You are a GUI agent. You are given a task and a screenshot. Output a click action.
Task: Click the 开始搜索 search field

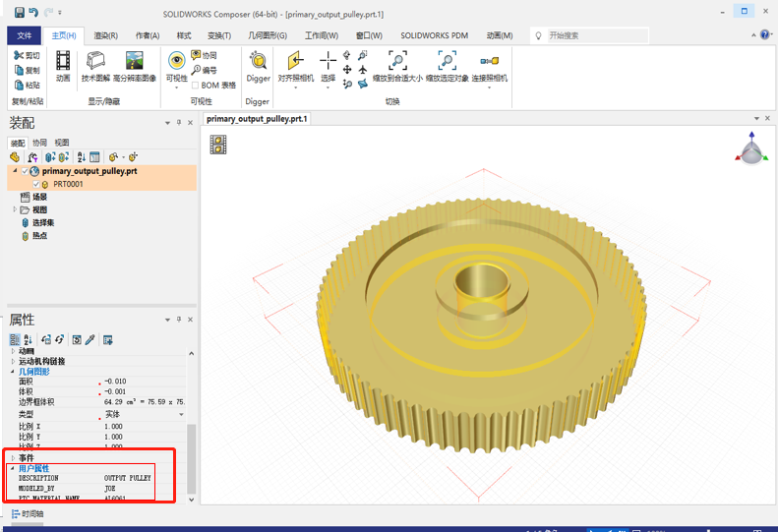point(597,35)
